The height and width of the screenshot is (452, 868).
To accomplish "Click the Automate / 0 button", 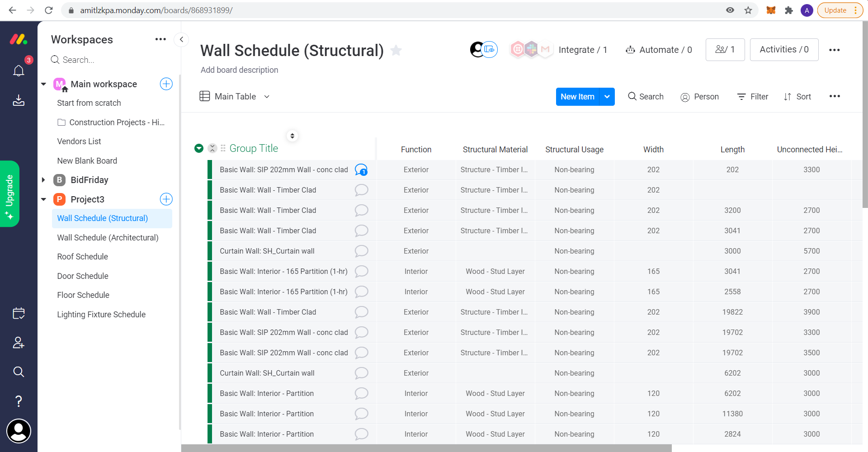I will point(659,50).
